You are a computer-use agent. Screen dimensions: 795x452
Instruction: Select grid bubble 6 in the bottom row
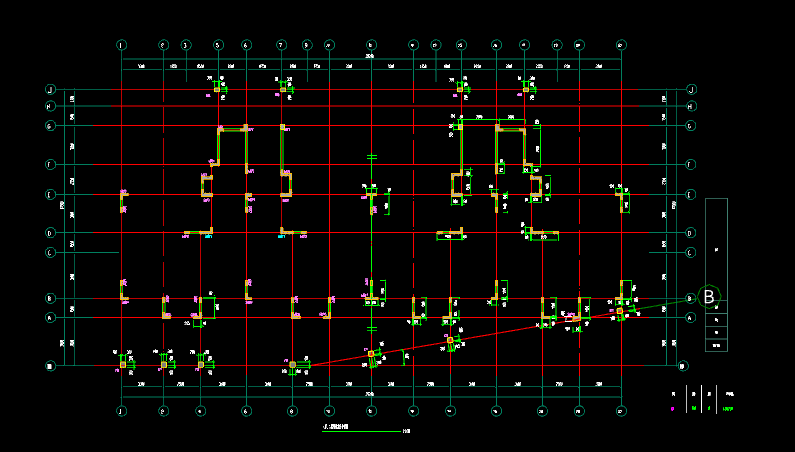pos(246,411)
